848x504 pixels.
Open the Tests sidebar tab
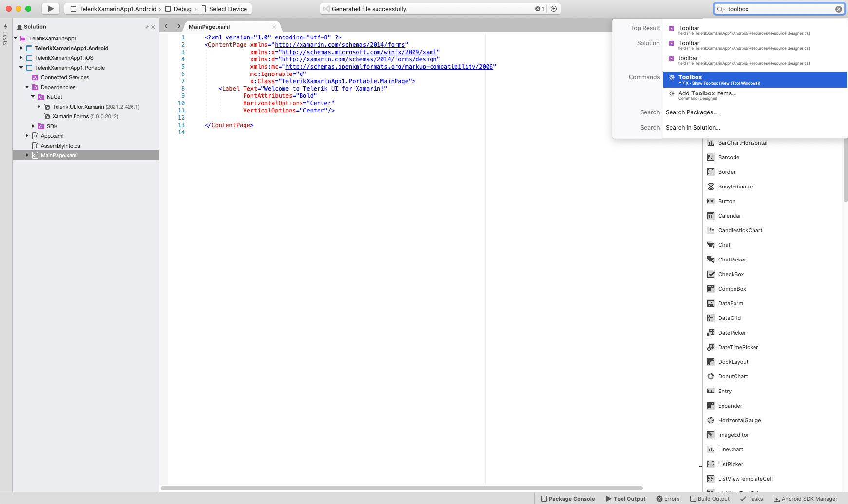click(x=5, y=34)
